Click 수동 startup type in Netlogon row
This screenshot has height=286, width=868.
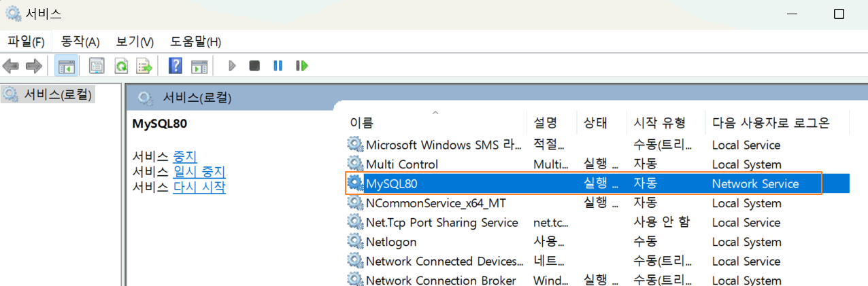pos(645,241)
